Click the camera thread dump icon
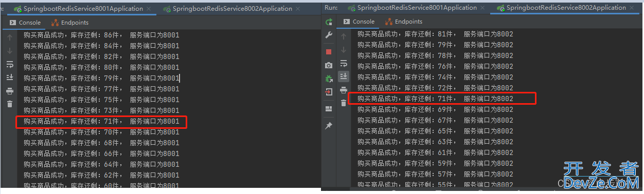644x194 pixels. pyautogui.click(x=329, y=65)
